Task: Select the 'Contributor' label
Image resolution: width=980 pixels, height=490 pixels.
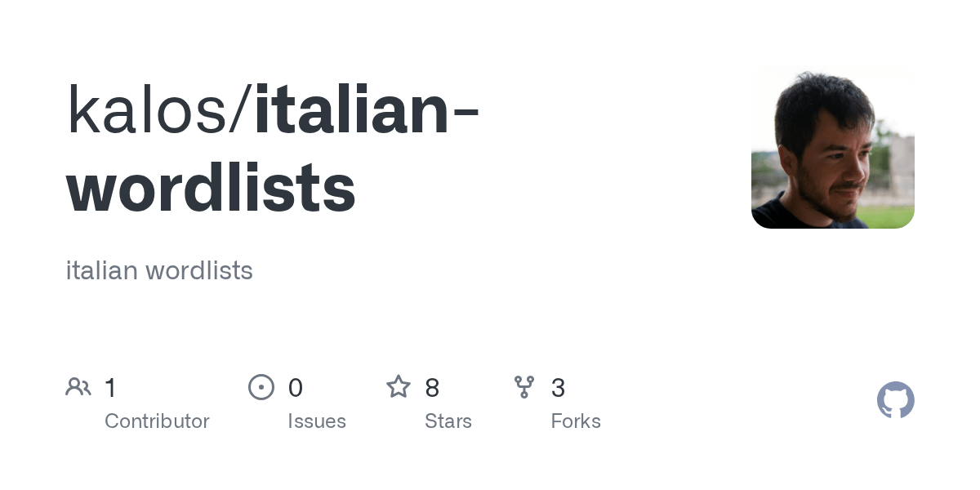Action: 157,421
